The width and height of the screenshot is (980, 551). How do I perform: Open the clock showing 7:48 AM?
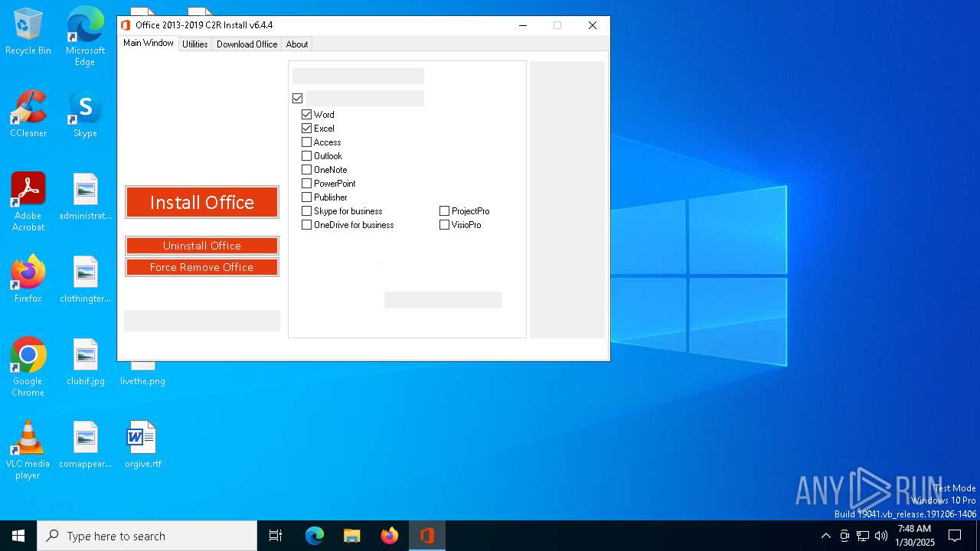[914, 536]
